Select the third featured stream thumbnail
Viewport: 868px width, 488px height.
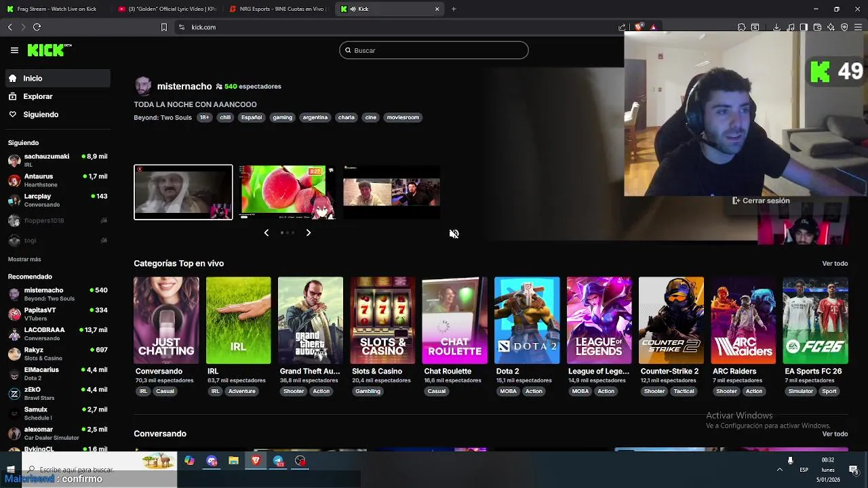tap(392, 192)
